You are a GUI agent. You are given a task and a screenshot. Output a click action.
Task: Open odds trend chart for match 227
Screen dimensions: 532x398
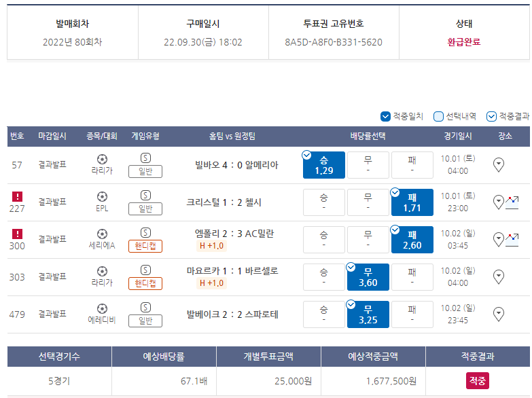pyautogui.click(x=512, y=202)
